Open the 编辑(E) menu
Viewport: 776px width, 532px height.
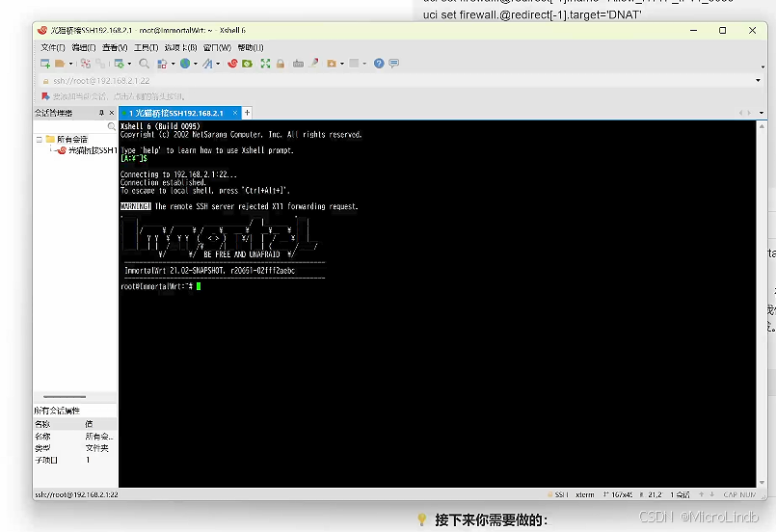(x=84, y=47)
